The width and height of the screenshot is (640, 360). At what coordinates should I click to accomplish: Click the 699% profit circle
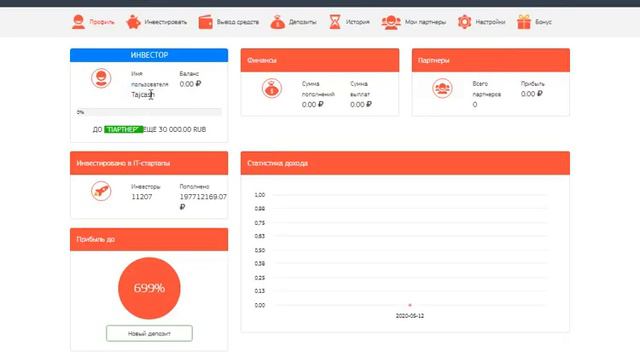coord(149,288)
